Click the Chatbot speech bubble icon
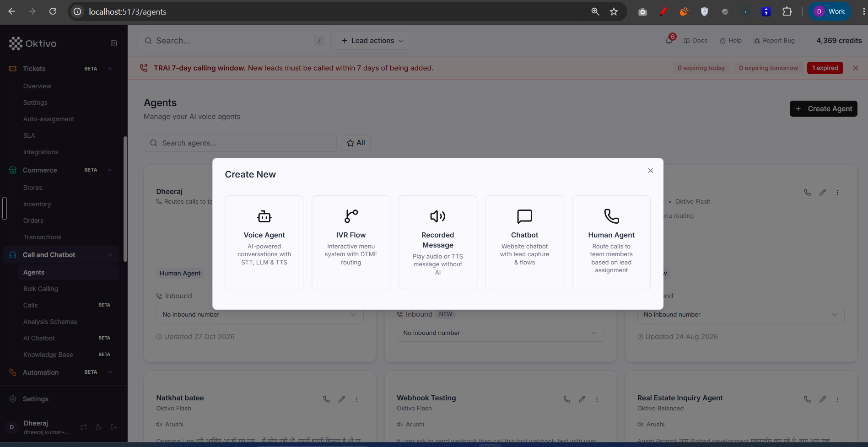The height and width of the screenshot is (447, 868). (x=524, y=216)
